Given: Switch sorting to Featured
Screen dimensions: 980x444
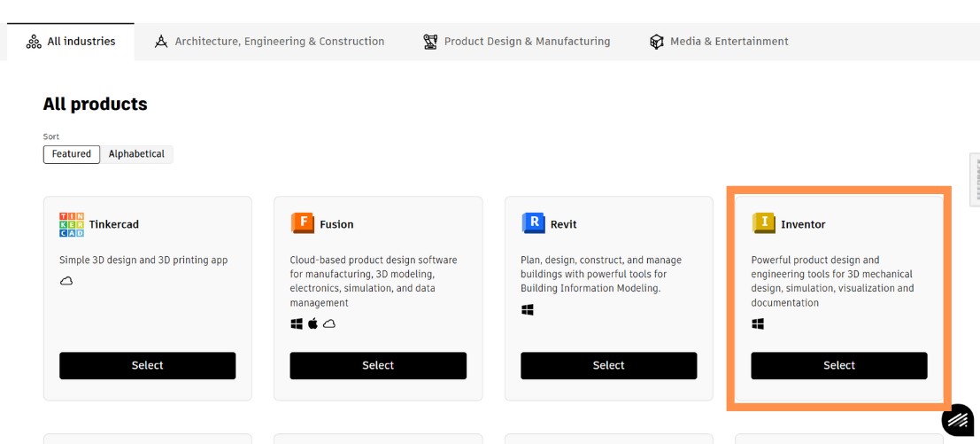Looking at the screenshot, I should click(x=72, y=154).
